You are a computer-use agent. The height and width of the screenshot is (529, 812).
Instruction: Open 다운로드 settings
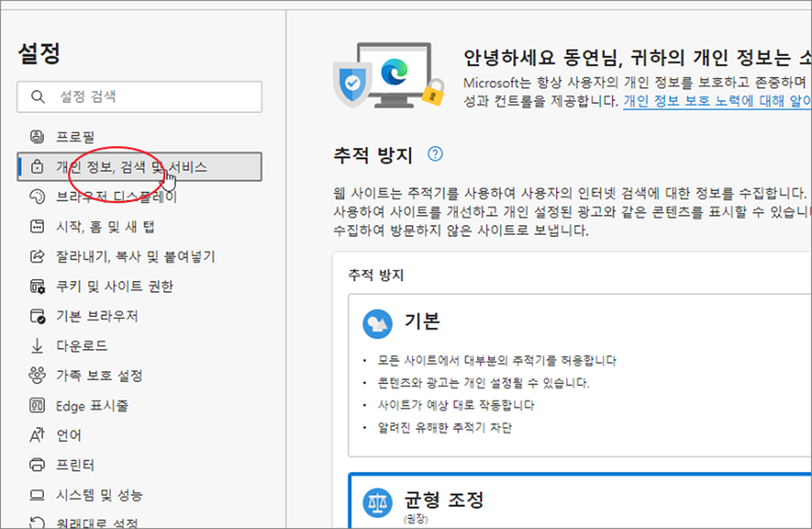pyautogui.click(x=82, y=346)
